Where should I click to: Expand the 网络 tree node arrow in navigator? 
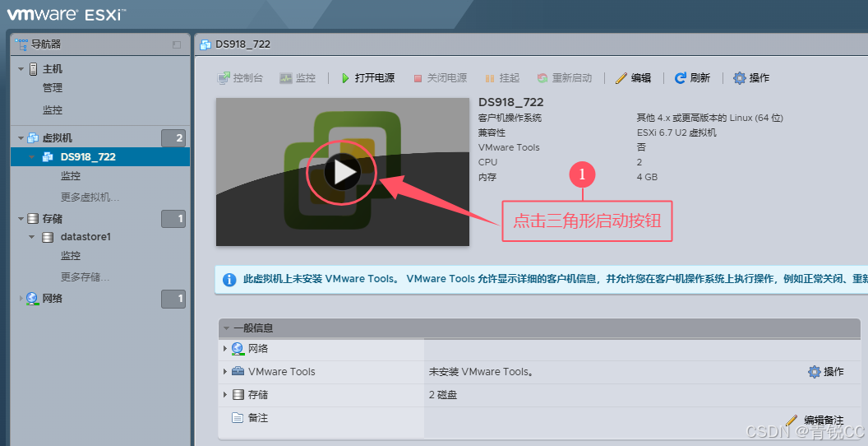point(21,299)
